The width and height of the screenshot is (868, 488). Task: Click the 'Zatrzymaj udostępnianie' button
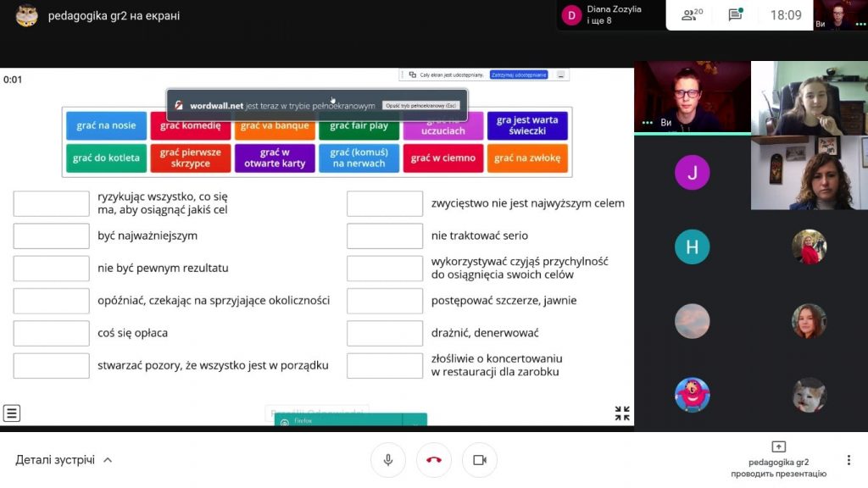519,75
